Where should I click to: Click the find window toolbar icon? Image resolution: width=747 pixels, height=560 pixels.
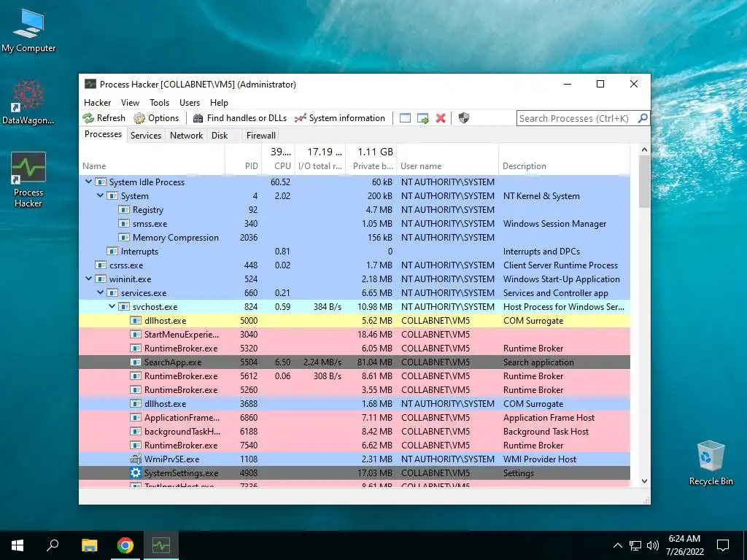405,118
